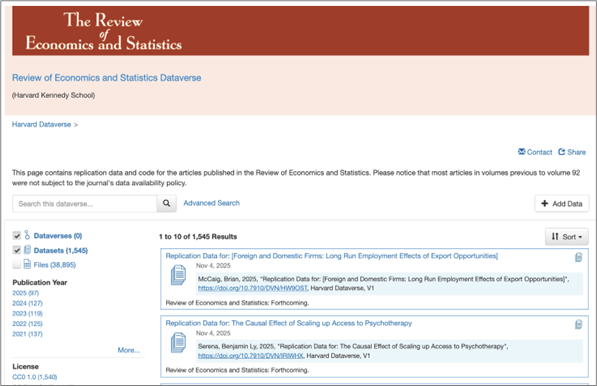This screenshot has height=386, width=597.
Task: Click dataset icon beside Serena citation
Action: pyautogui.click(x=178, y=343)
